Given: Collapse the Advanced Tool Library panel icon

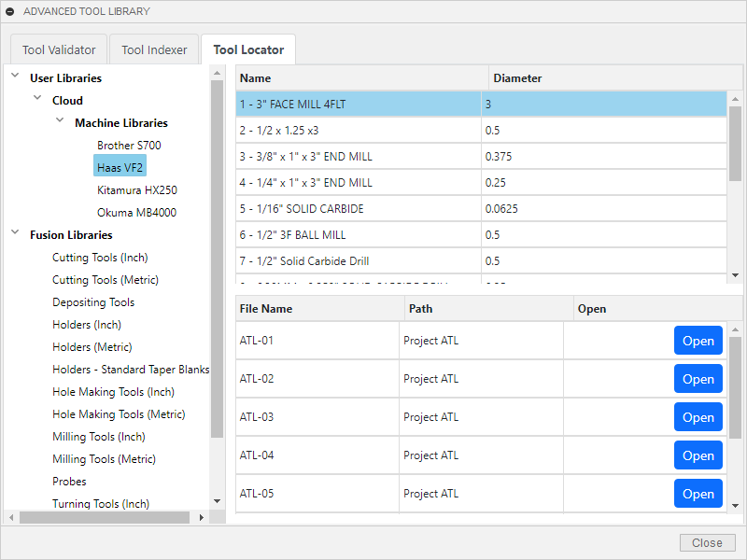Looking at the screenshot, I should click(x=10, y=11).
